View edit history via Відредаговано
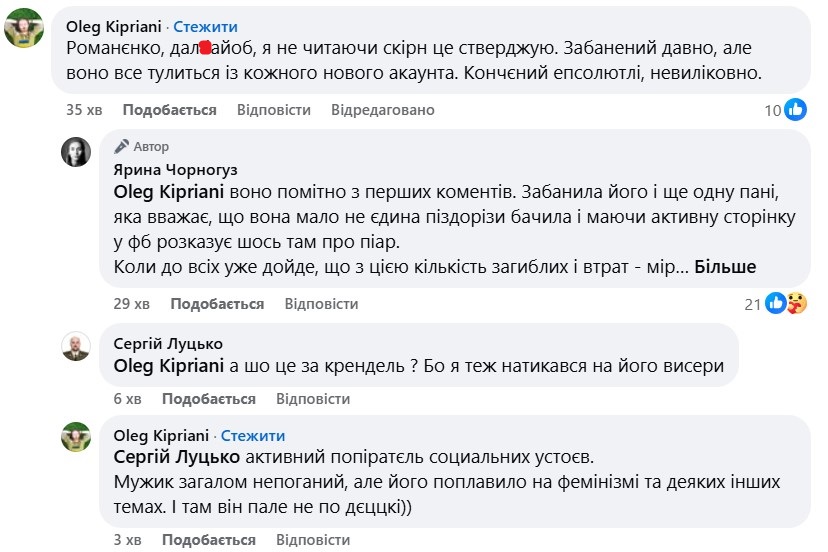This screenshot has height=552, width=828. pyautogui.click(x=383, y=110)
